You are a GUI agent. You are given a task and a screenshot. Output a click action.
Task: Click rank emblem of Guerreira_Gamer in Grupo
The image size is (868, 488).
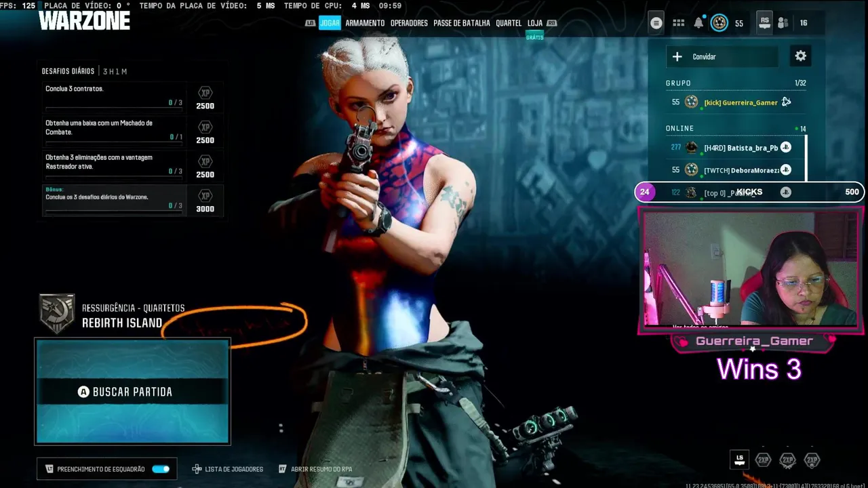point(691,102)
